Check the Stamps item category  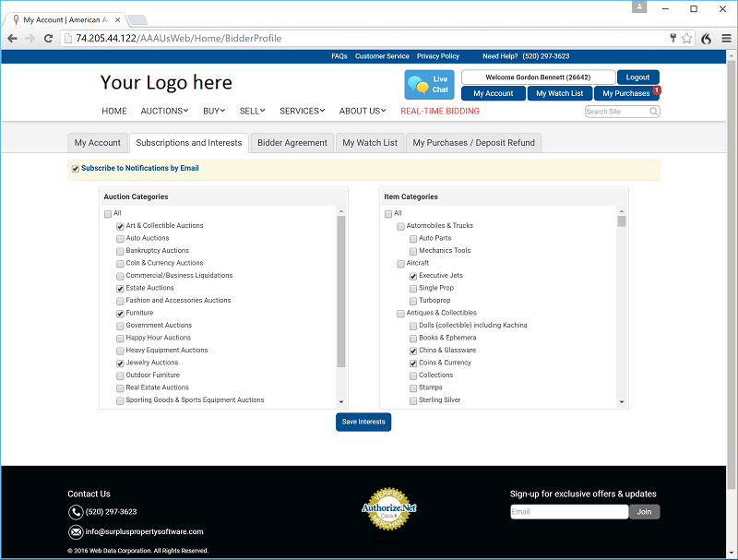(x=413, y=388)
